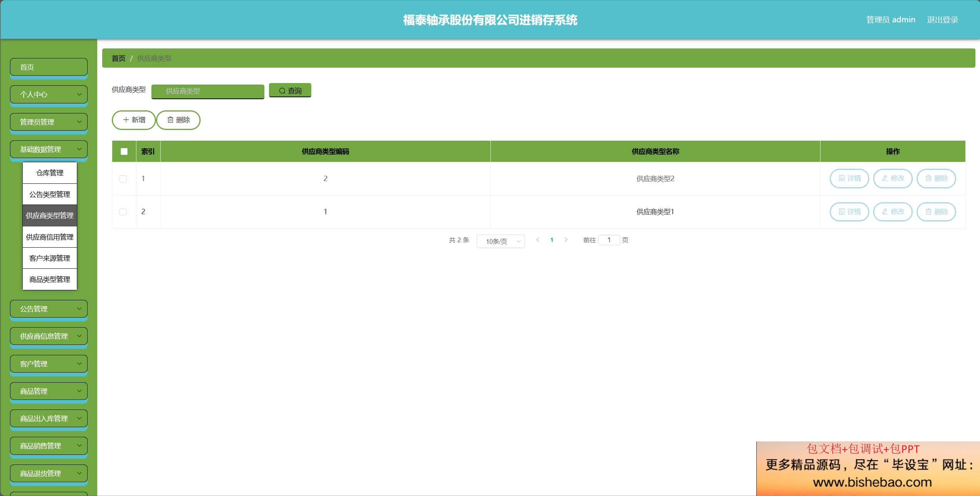980x496 pixels.
Task: Click the 删除 trash icon in the 供应商类型1 row
Action: [x=929, y=212]
